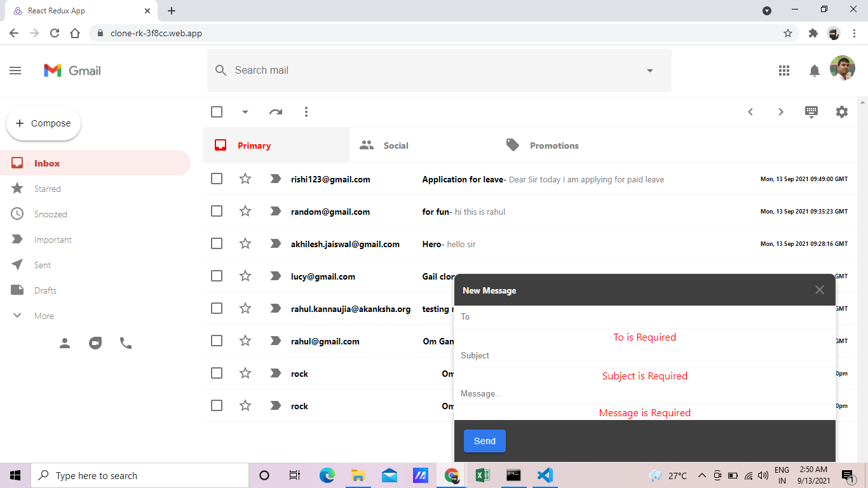Star the akhilesh.jaiswal@gmail.com email
Screen dimensions: 868x488
245,244
